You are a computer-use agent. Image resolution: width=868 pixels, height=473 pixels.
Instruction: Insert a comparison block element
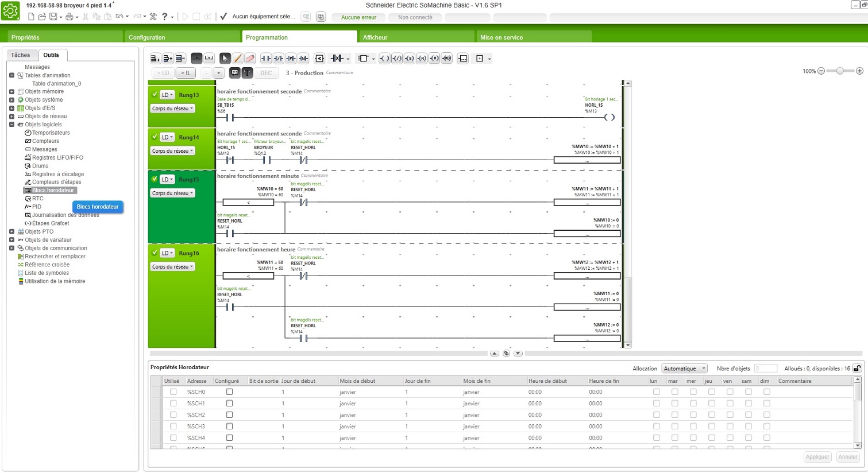click(x=319, y=59)
